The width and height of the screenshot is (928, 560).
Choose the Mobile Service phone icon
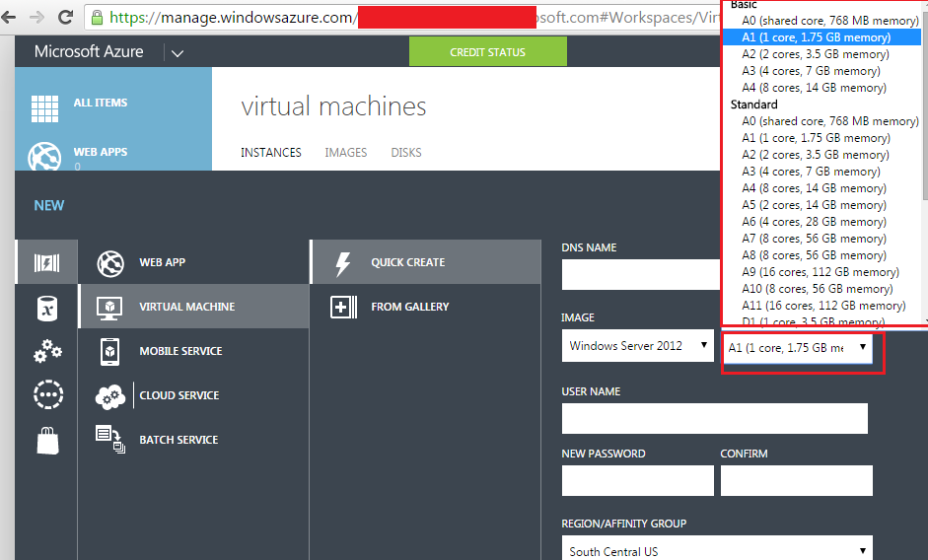tap(110, 352)
